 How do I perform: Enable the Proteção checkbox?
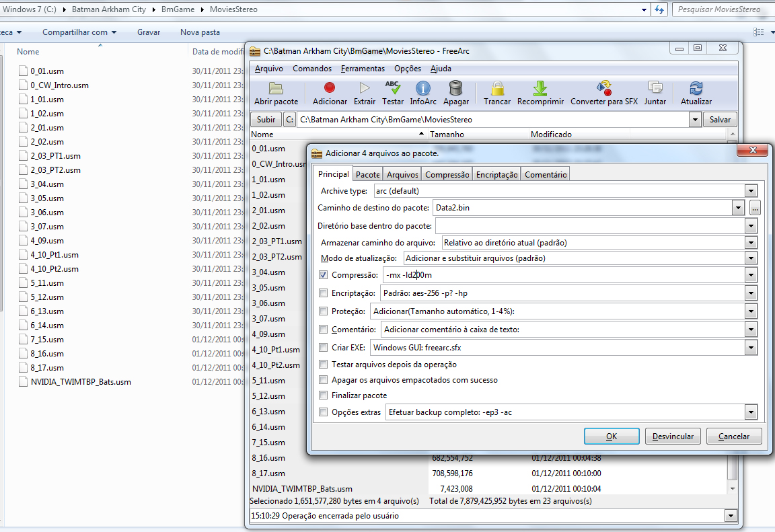click(x=323, y=311)
